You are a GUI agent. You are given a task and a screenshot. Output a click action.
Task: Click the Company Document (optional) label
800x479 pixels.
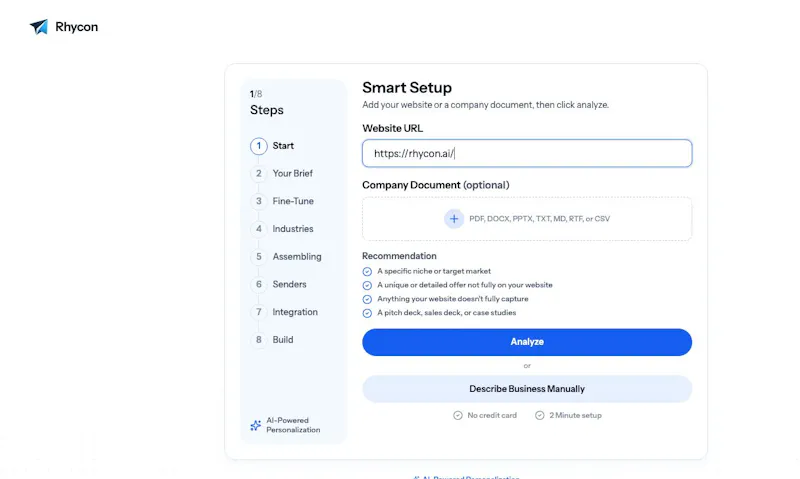[436, 185]
